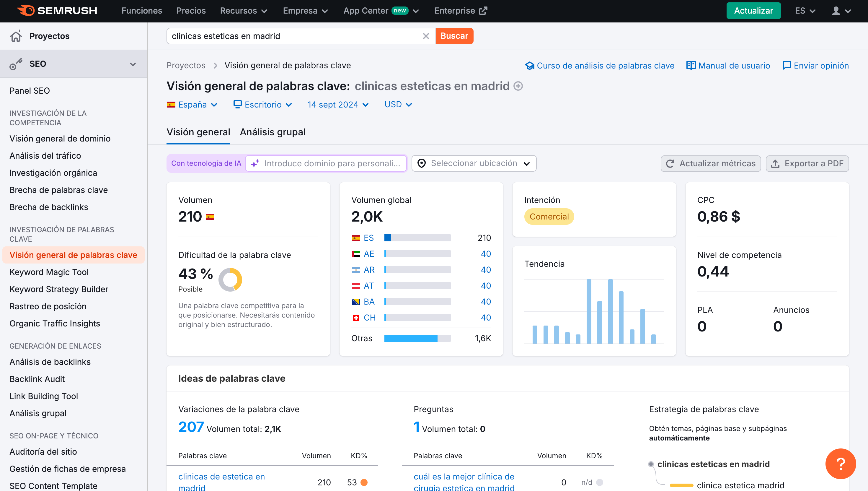Open 'cuál es la mejor clínica' question link
The image size is (868, 491).
(464, 482)
